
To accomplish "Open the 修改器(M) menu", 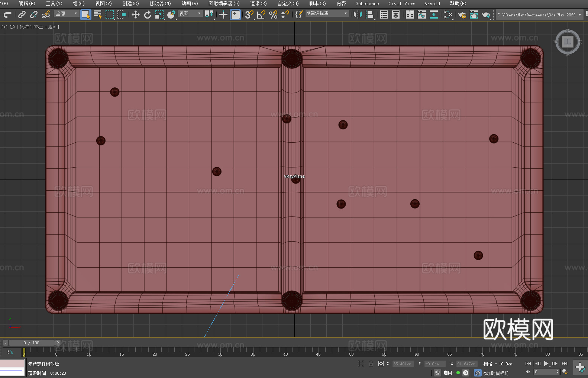I will point(160,3).
